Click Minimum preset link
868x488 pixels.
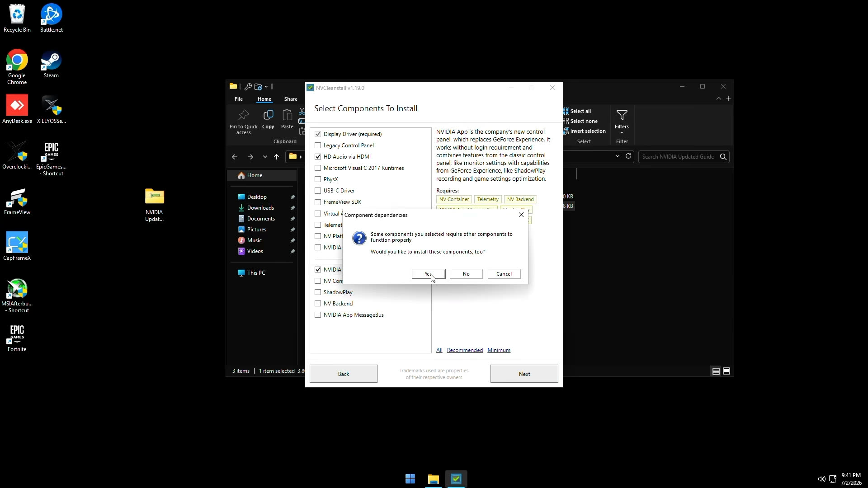click(499, 350)
